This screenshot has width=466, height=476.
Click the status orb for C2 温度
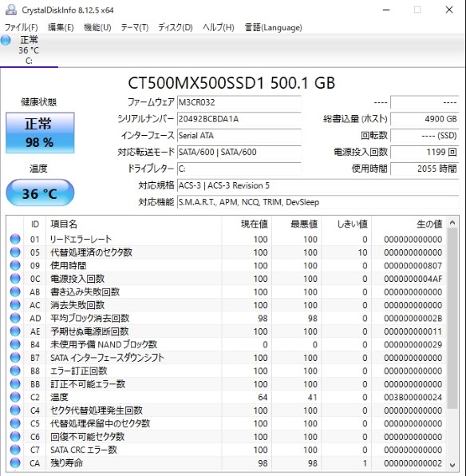pyautogui.click(x=15, y=397)
